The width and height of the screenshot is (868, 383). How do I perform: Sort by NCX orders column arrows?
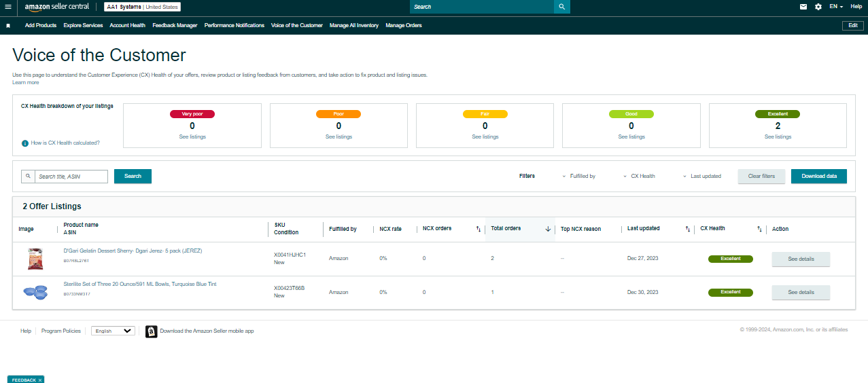point(478,229)
